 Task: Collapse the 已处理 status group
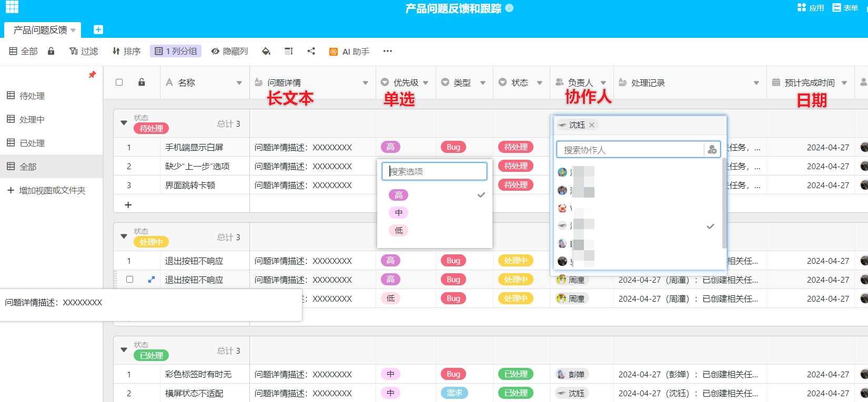124,350
